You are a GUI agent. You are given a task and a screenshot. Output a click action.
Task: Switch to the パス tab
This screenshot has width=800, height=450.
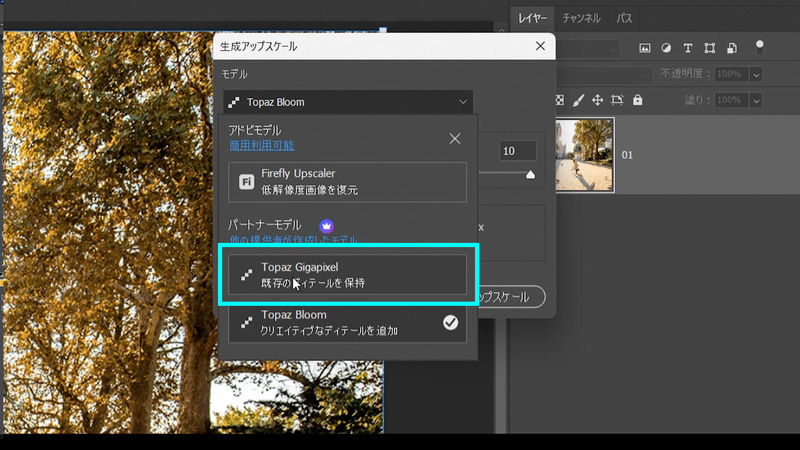pyautogui.click(x=624, y=18)
